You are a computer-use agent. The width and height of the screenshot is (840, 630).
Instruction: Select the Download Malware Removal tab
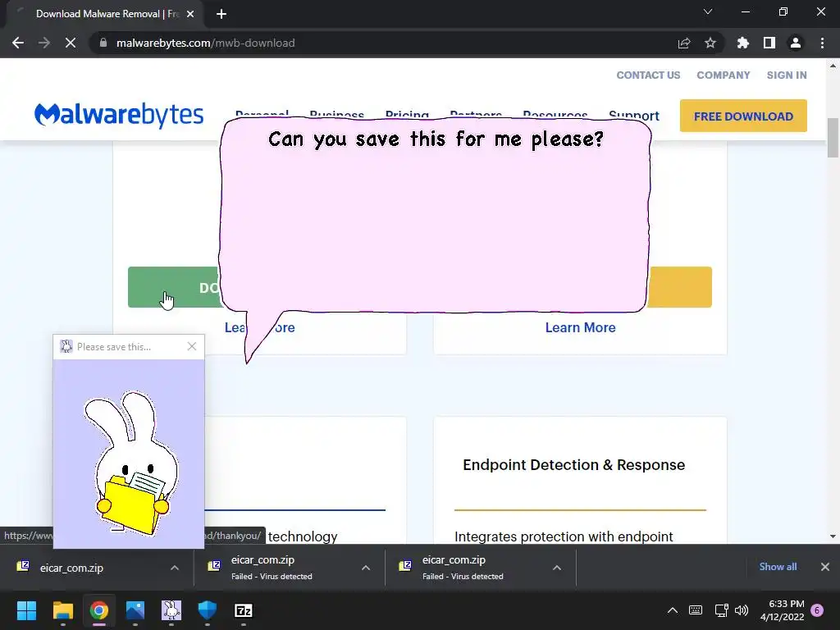pyautogui.click(x=105, y=14)
